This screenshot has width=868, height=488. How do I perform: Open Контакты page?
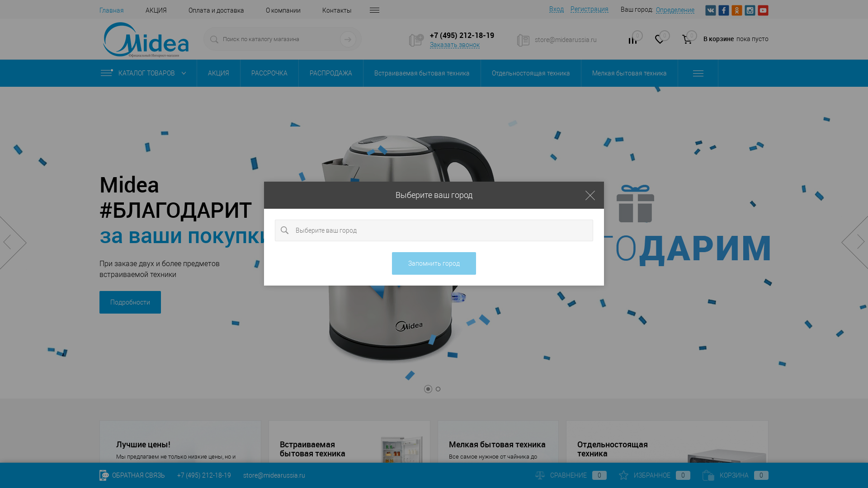click(x=337, y=10)
